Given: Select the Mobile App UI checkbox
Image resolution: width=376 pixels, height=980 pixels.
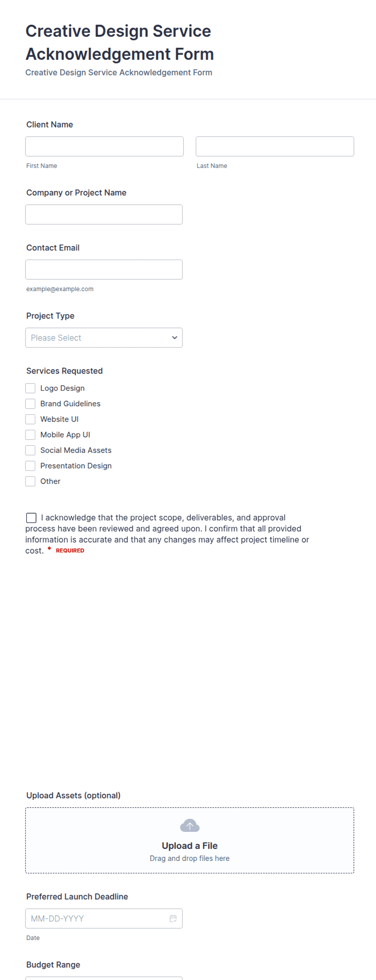Looking at the screenshot, I should click(30, 435).
